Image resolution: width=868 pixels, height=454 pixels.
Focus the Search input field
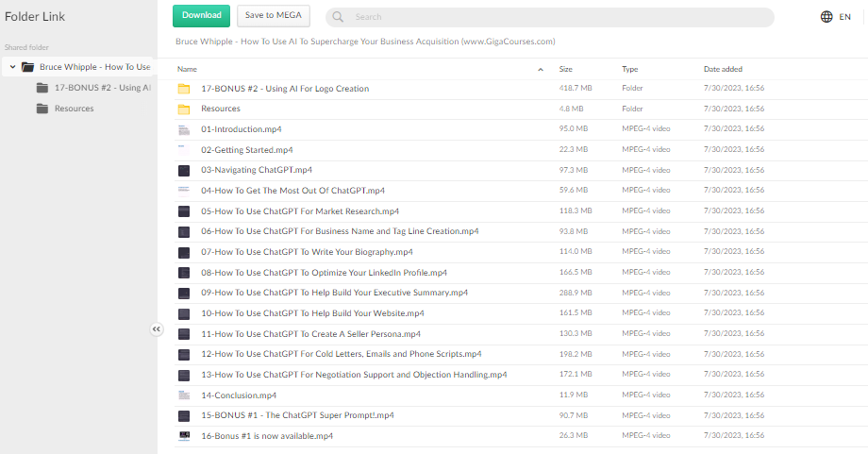[x=557, y=17]
